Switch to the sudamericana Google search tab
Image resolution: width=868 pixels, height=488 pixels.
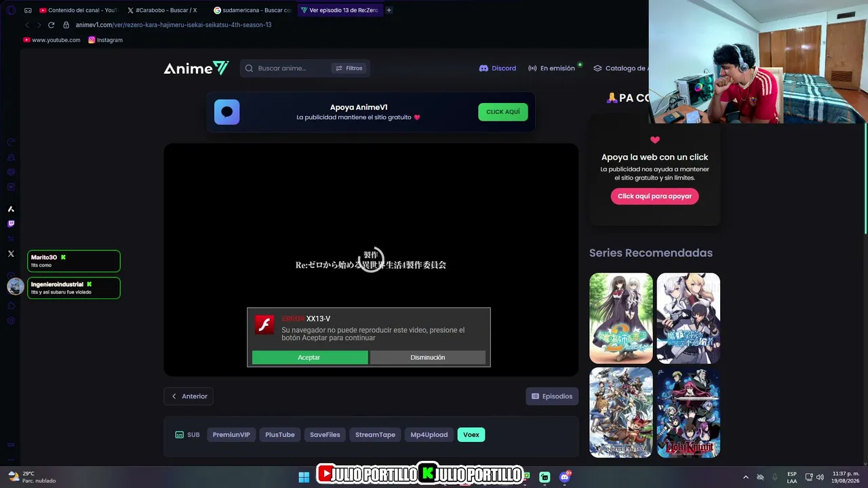tap(252, 10)
